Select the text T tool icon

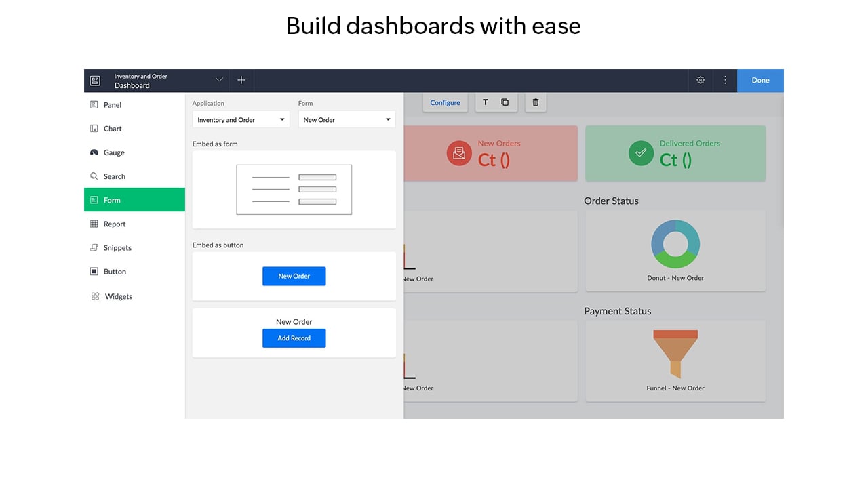pos(486,102)
